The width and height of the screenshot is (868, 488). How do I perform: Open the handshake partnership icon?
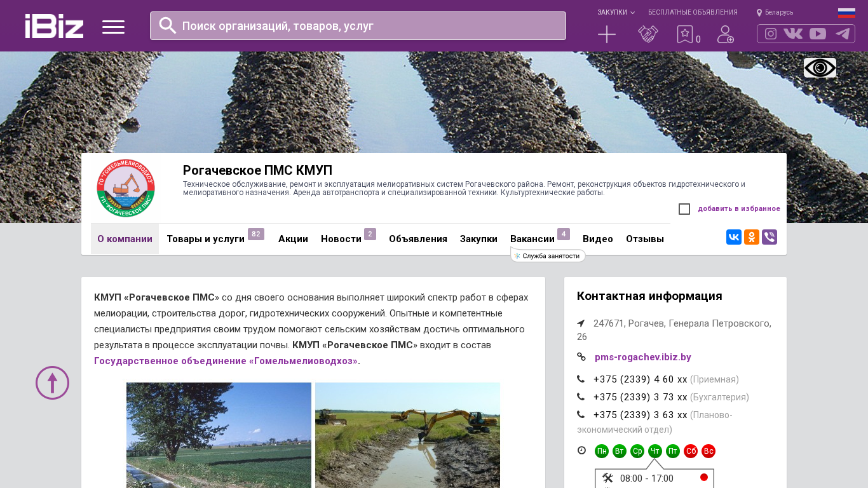click(x=648, y=34)
